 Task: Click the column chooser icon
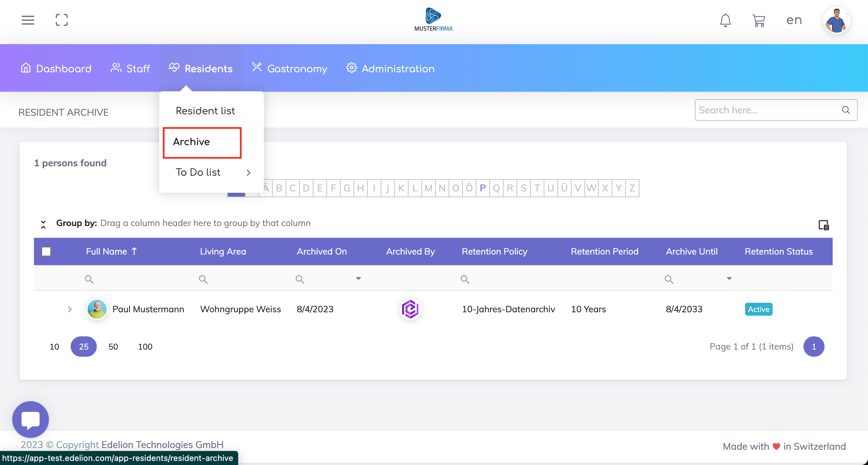824,225
